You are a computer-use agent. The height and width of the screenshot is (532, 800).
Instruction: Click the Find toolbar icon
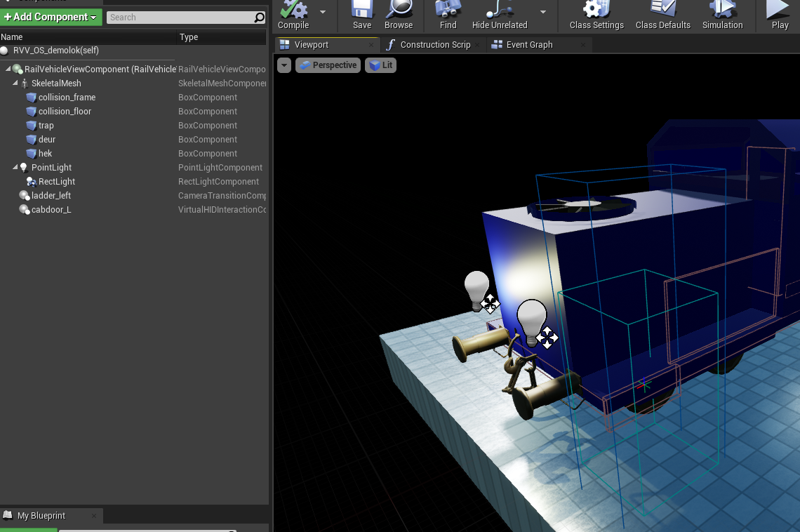[x=448, y=10]
